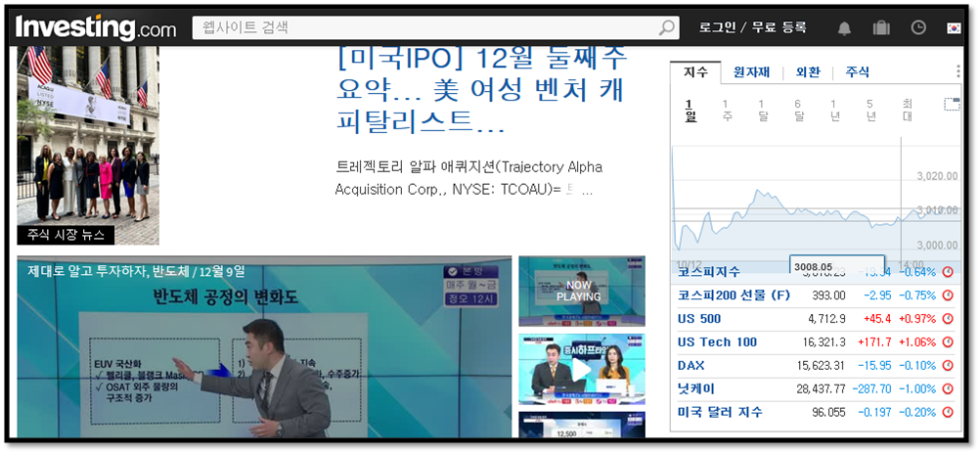Click clock icon in US Tech 100 row
The width and height of the screenshot is (980, 454).
948,342
